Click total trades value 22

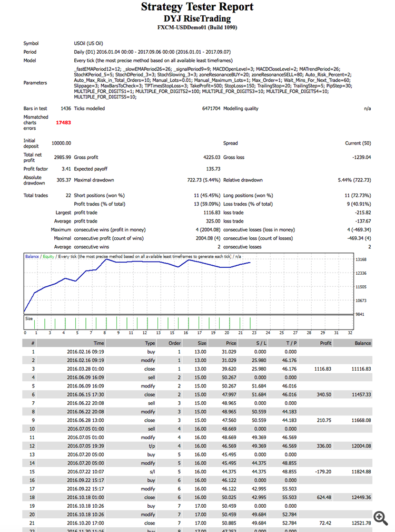tap(68, 196)
